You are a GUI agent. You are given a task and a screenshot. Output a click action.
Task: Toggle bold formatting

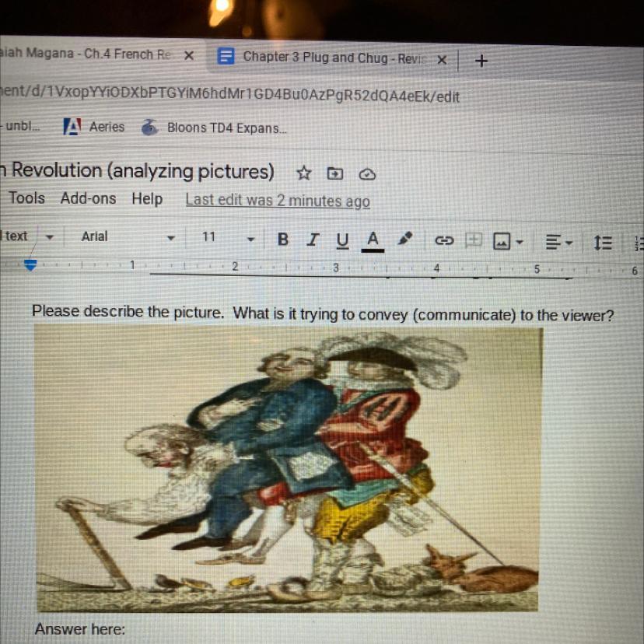[283, 239]
